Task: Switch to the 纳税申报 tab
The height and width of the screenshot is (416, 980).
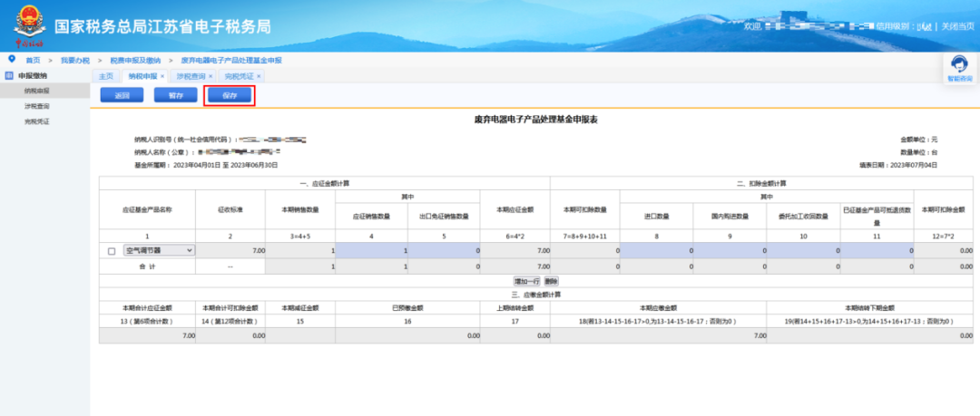Action: [142, 76]
